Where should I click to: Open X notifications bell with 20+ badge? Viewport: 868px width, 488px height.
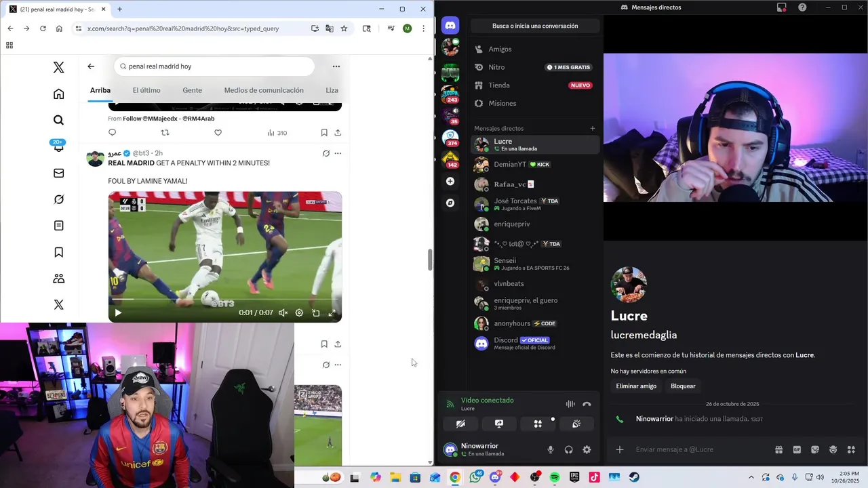click(59, 146)
